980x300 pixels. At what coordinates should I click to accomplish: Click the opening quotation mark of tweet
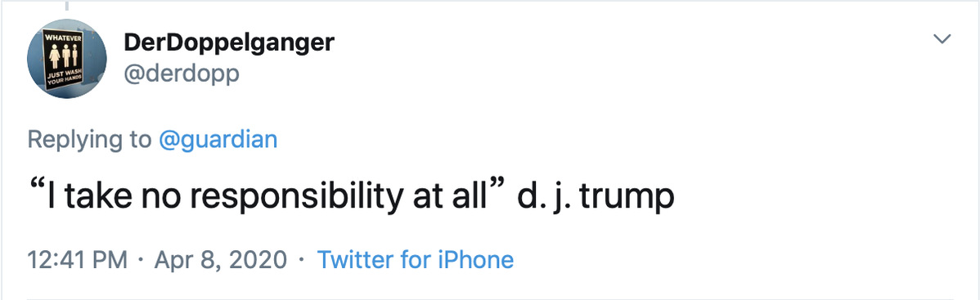[x=36, y=188]
